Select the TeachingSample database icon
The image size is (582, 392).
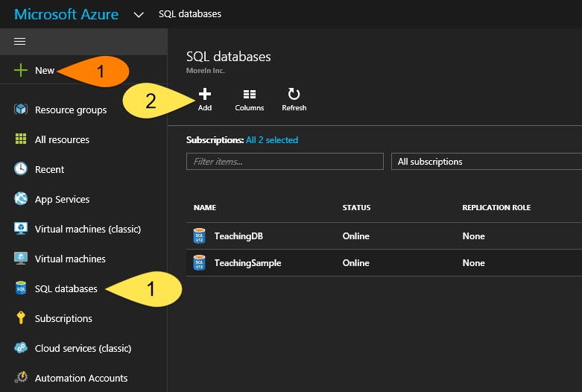(x=199, y=263)
